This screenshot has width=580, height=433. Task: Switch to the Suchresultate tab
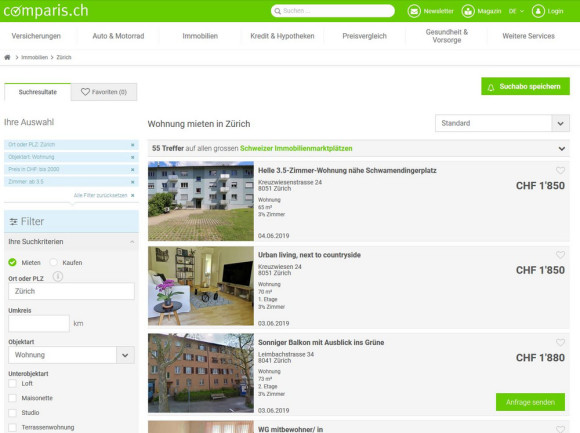click(x=38, y=92)
